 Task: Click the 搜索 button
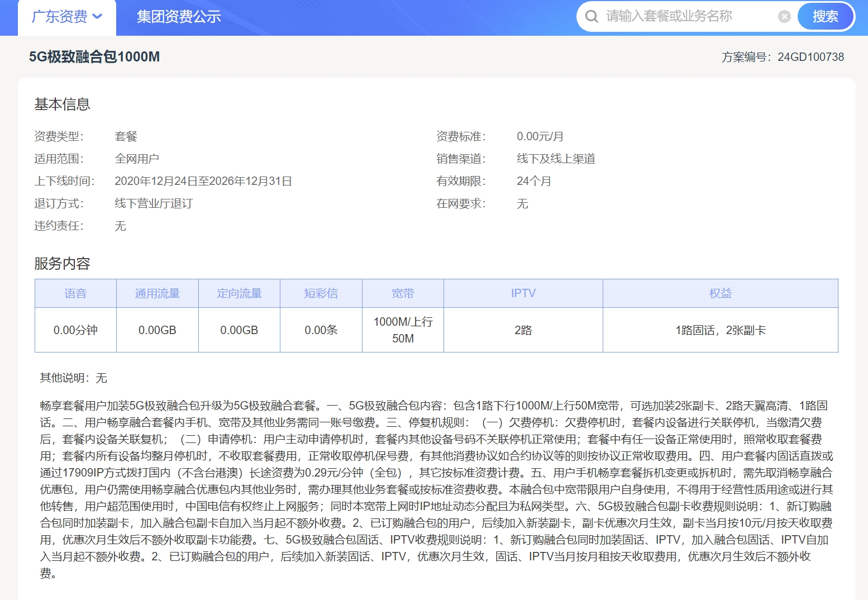(825, 16)
